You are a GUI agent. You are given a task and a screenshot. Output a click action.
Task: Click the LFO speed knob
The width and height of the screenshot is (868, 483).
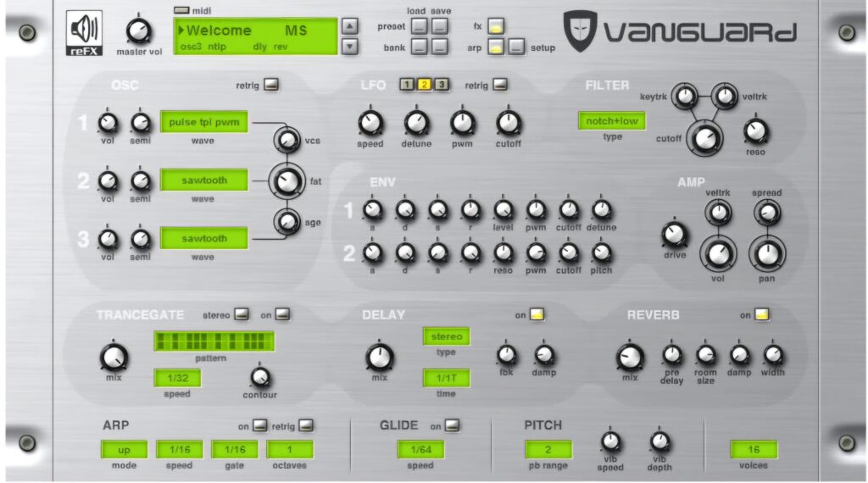(370, 123)
